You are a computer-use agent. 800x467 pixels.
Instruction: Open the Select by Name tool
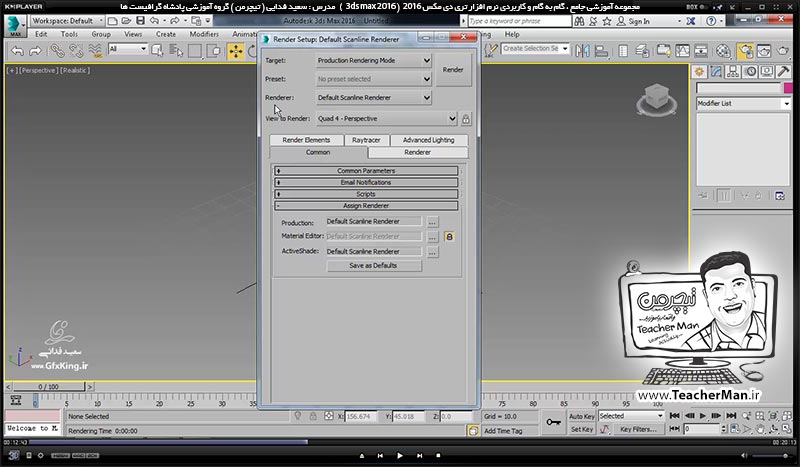[176, 51]
